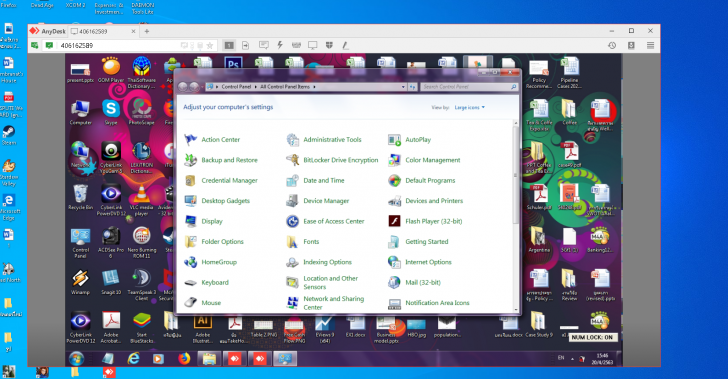The image size is (728, 379).
Task: Click the favorite star in AnyDesk address bar
Action: click(210, 45)
